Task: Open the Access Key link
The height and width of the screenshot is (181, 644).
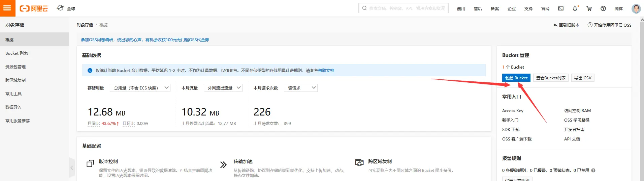Action: (513, 111)
